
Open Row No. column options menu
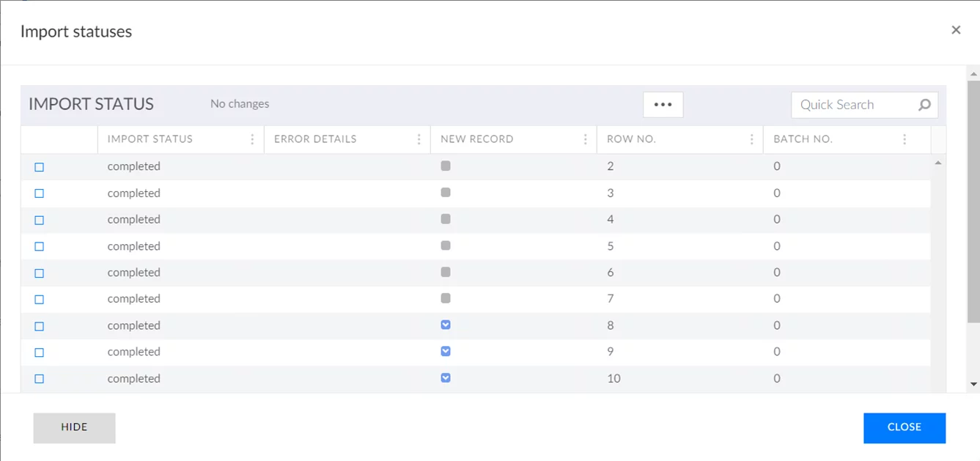pos(751,139)
